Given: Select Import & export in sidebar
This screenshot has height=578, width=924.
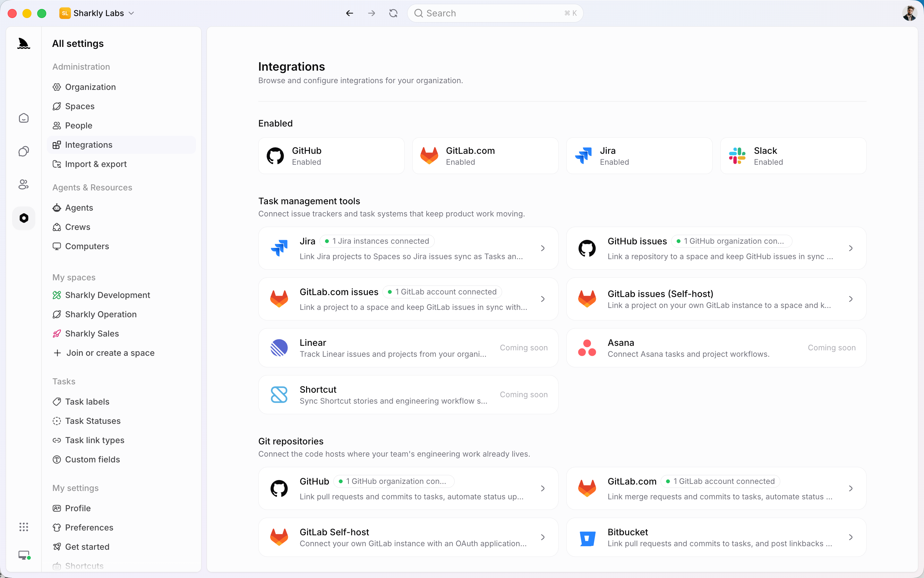Looking at the screenshot, I should [121, 164].
